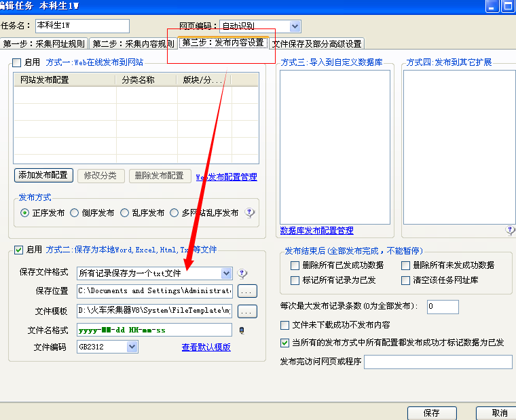Click 修改分类 button
The height and width of the screenshot is (420, 516).
101,176
